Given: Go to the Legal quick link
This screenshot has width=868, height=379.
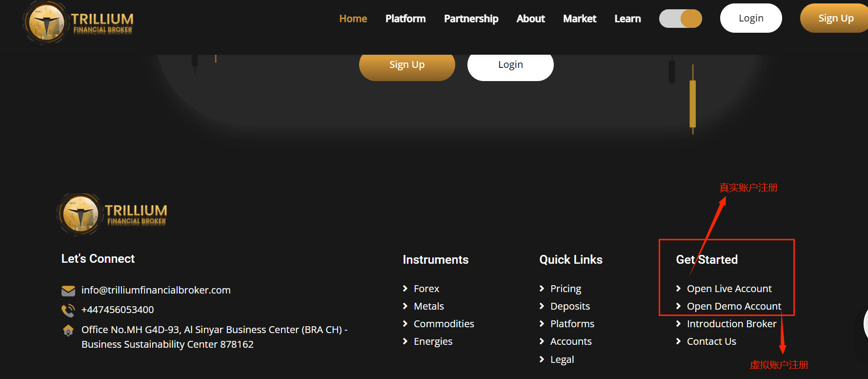Looking at the screenshot, I should [562, 359].
